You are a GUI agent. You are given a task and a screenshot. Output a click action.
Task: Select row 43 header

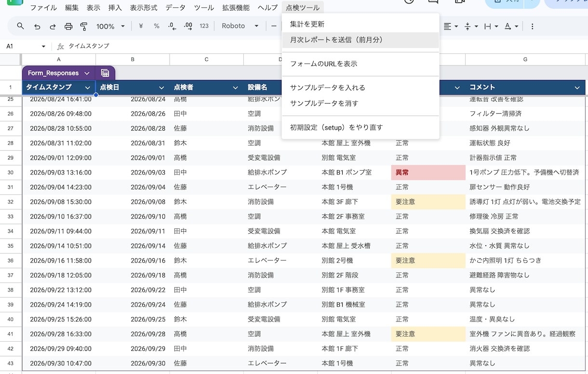pyautogui.click(x=11, y=363)
